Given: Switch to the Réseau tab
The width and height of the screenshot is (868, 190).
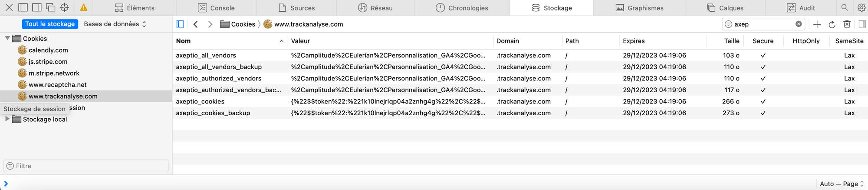Looking at the screenshot, I should (x=375, y=8).
